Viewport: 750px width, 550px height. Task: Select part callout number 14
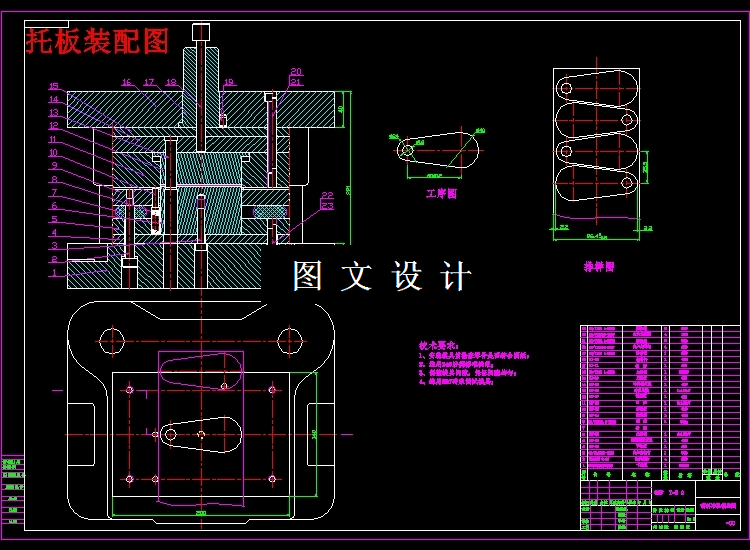pos(54,99)
